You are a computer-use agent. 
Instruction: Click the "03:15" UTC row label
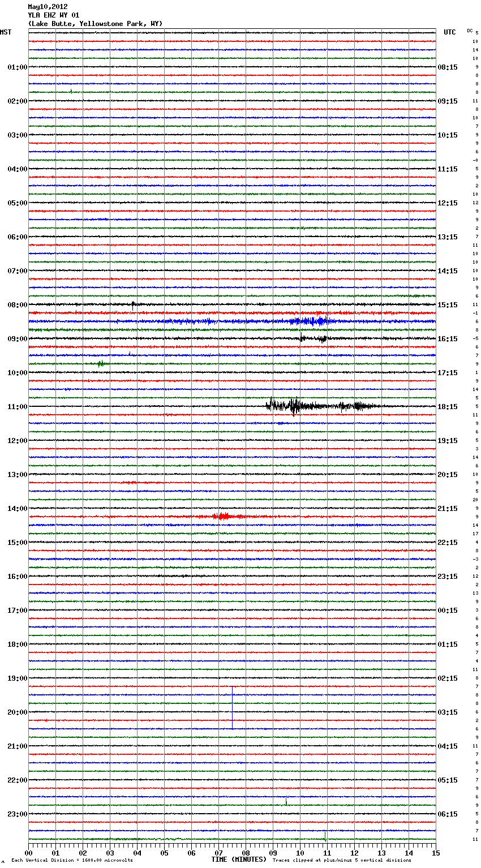[448, 712]
